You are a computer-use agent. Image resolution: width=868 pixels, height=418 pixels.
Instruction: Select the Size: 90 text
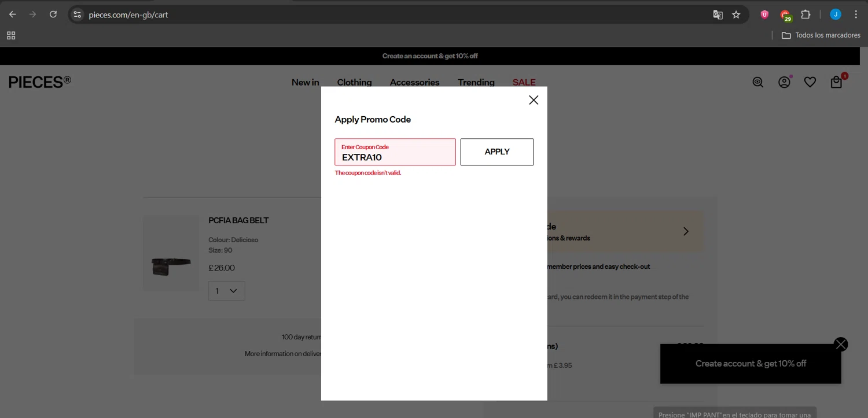click(220, 250)
